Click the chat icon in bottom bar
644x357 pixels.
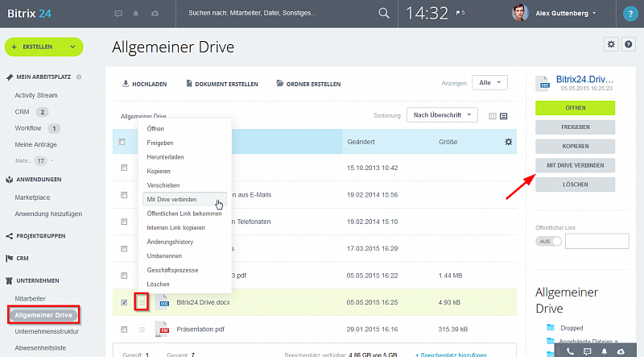[x=588, y=351]
